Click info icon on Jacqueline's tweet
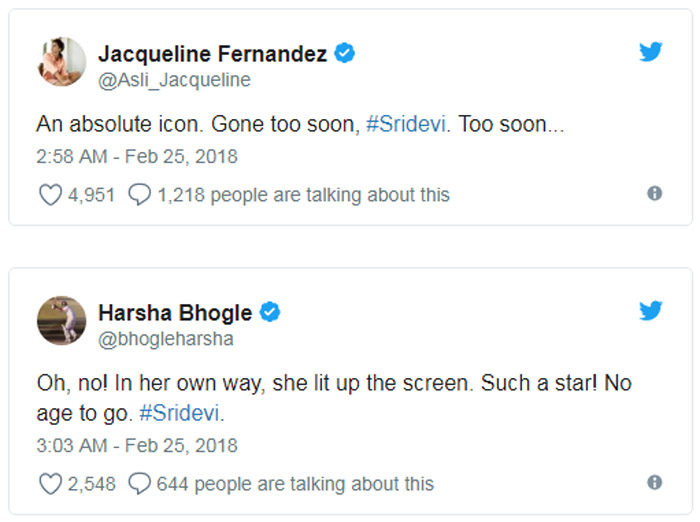Screen dimensions: 700x522 [655, 193]
